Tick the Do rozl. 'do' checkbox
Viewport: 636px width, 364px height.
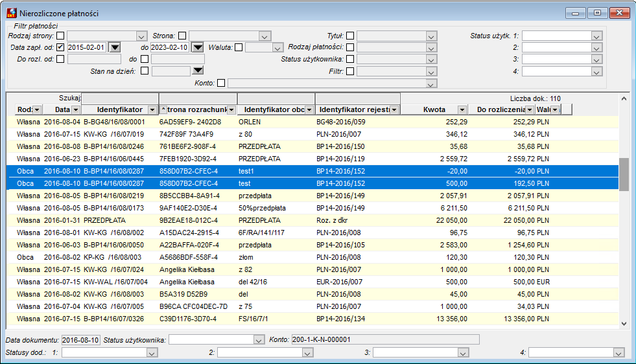tap(145, 59)
